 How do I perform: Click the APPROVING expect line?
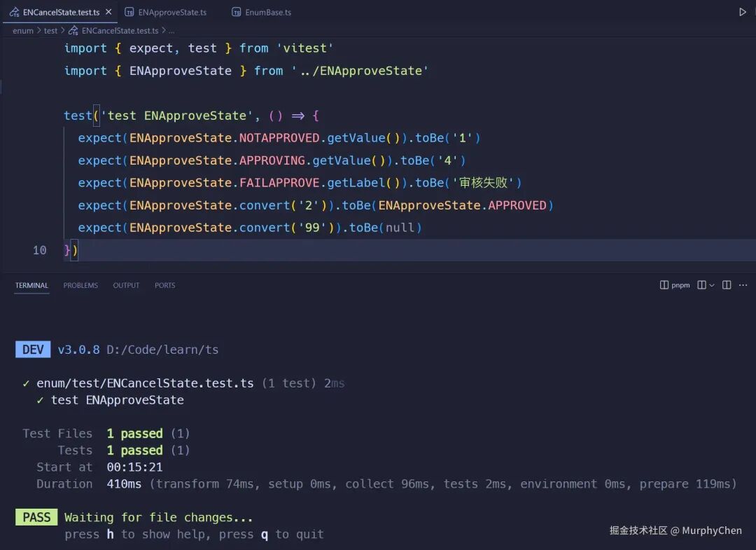tap(272, 160)
